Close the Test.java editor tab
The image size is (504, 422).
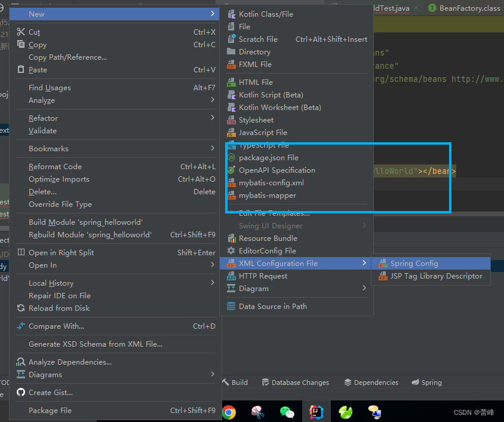click(416, 8)
